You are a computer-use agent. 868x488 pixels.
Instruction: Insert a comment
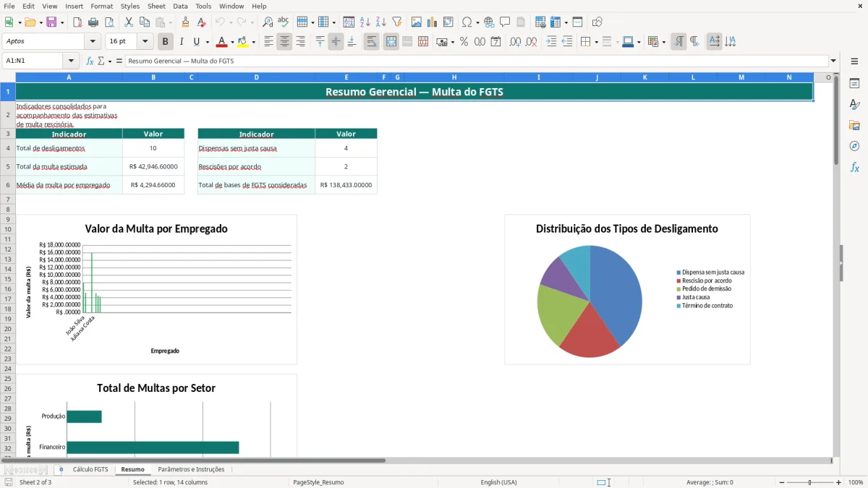click(505, 22)
